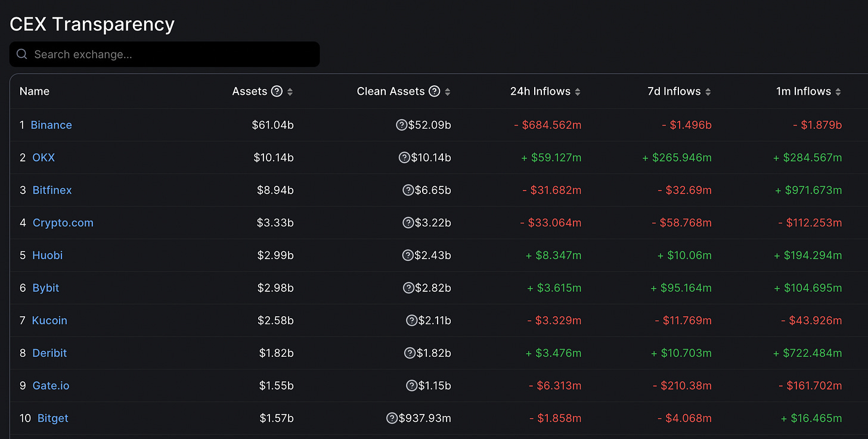Screen dimensions: 868x439
Task: Select Binance 7d inflow - $1.496b
Action: click(687, 125)
